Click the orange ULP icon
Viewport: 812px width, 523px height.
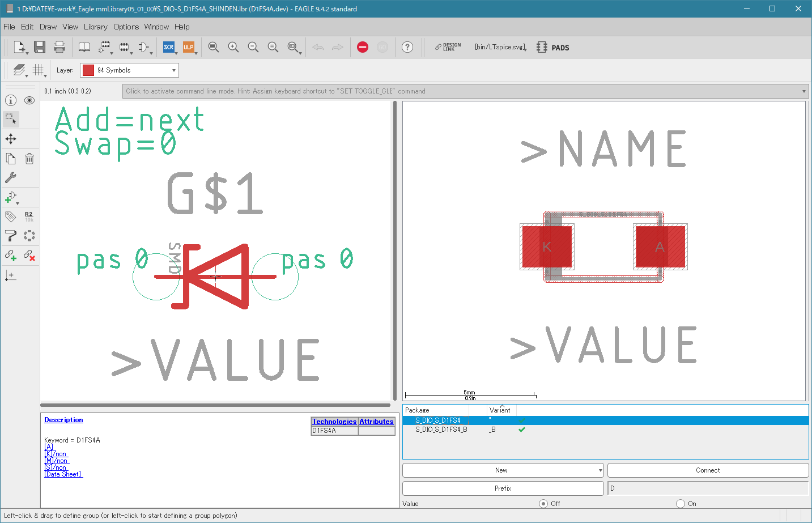click(x=189, y=47)
